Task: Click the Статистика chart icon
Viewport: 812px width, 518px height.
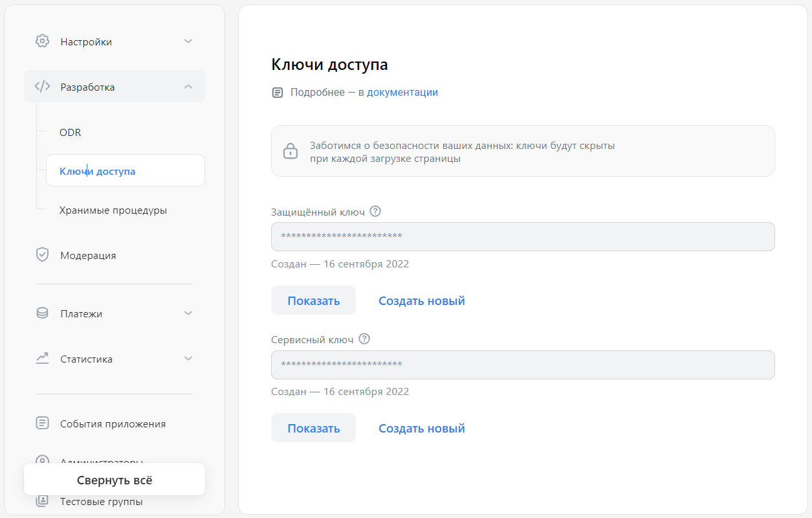Action: tap(42, 358)
